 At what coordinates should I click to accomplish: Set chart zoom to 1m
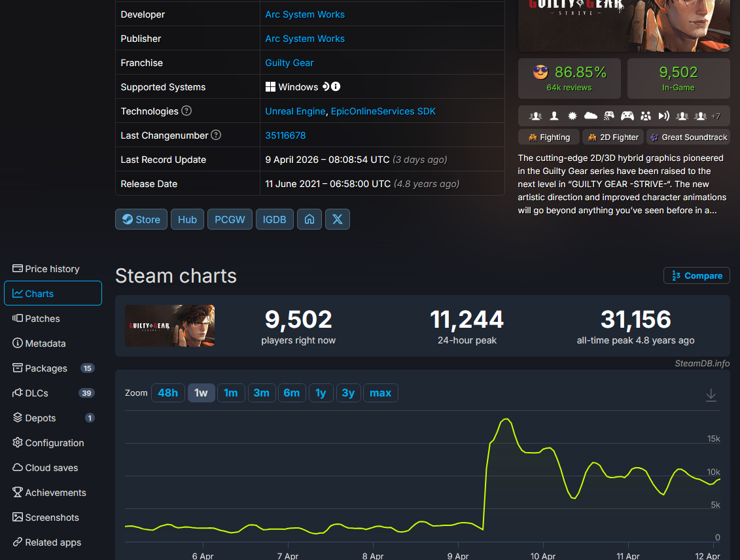coord(231,393)
